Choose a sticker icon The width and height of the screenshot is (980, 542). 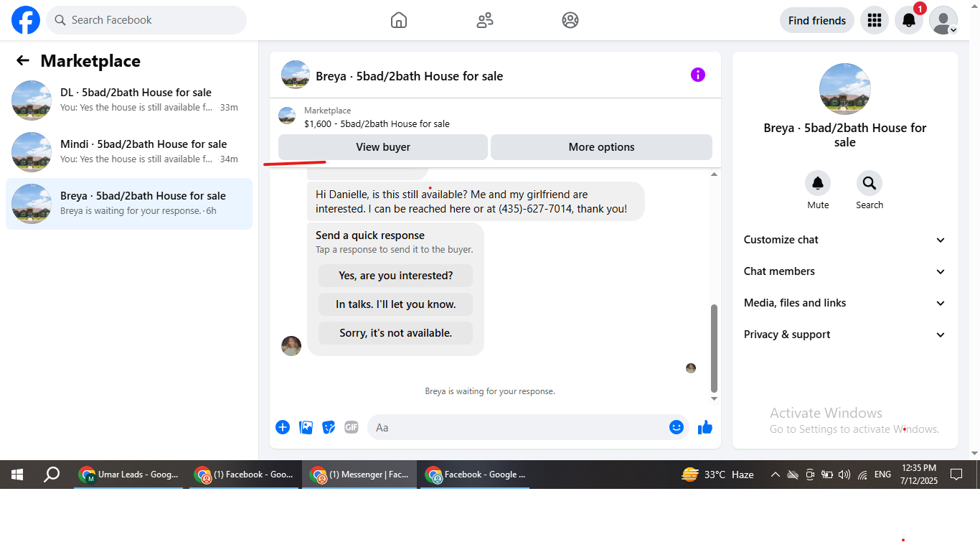329,427
